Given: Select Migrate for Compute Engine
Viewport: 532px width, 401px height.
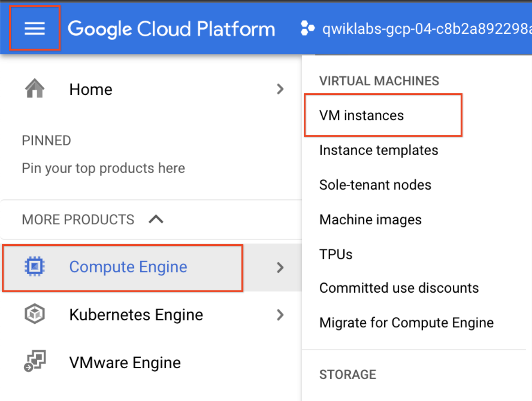Looking at the screenshot, I should (x=407, y=323).
